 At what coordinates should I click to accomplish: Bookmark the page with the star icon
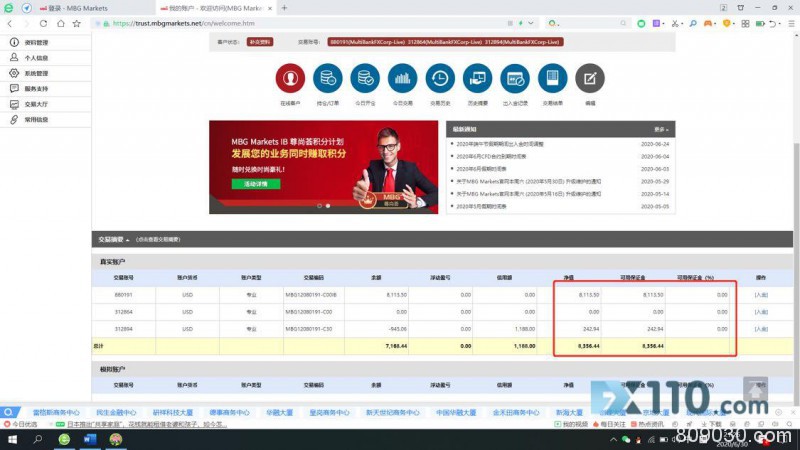(77, 23)
